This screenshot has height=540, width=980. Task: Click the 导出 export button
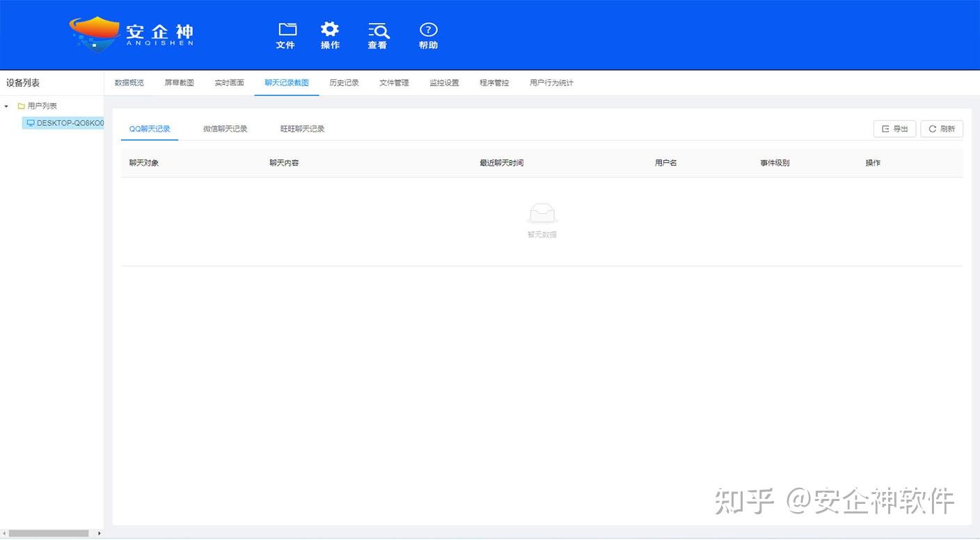[x=894, y=129]
